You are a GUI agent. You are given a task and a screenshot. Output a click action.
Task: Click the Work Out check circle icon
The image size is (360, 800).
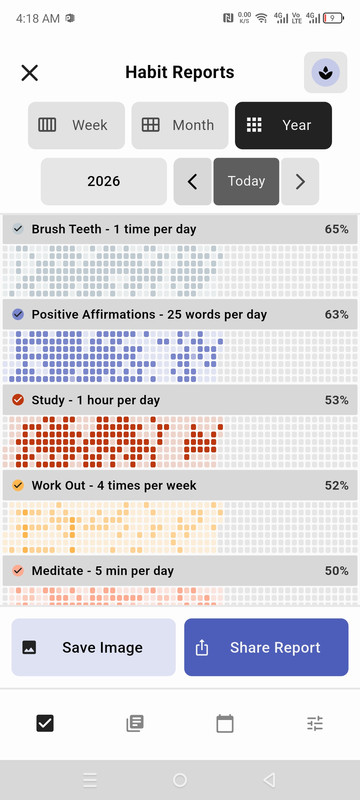tap(18, 485)
